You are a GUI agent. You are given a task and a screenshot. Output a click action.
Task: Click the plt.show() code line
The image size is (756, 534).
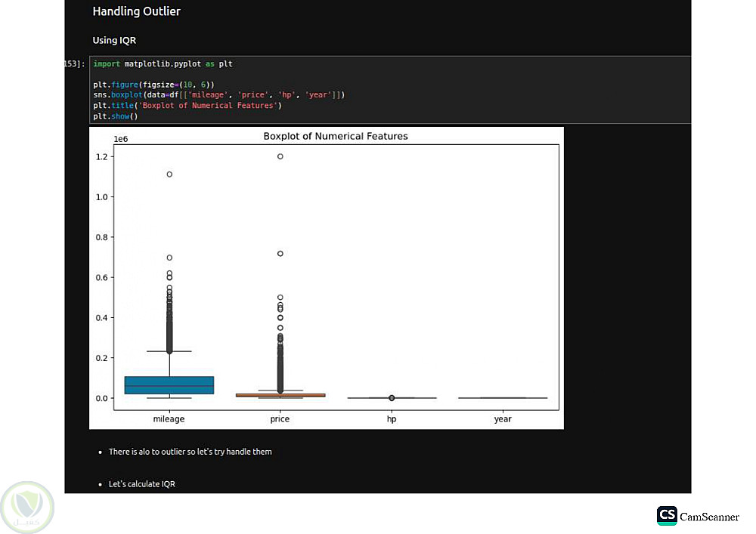pyautogui.click(x=116, y=116)
